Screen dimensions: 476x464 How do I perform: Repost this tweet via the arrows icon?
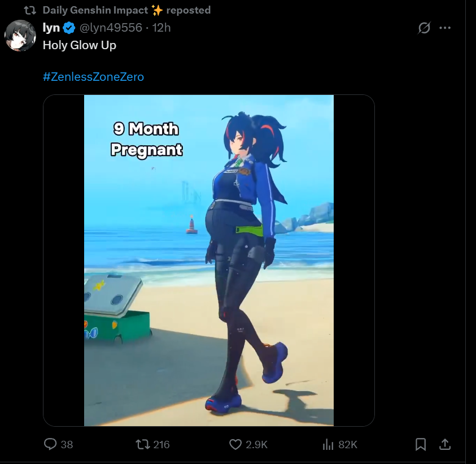click(x=143, y=444)
